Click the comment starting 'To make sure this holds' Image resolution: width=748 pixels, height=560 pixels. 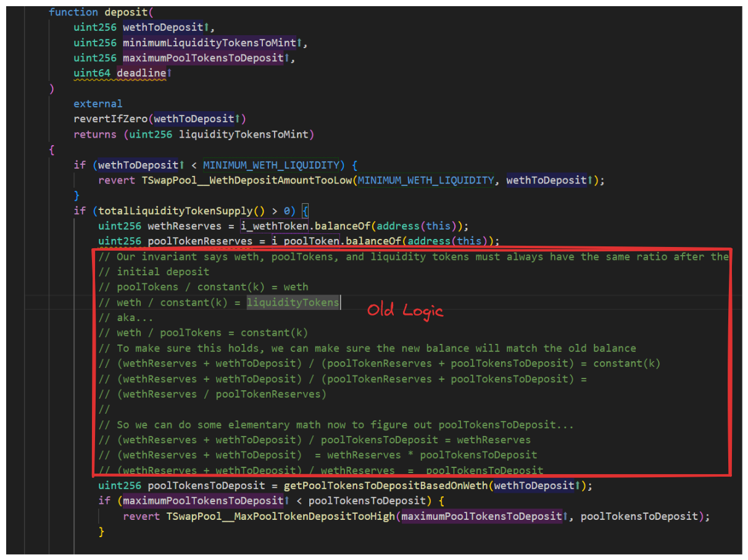[367, 348]
